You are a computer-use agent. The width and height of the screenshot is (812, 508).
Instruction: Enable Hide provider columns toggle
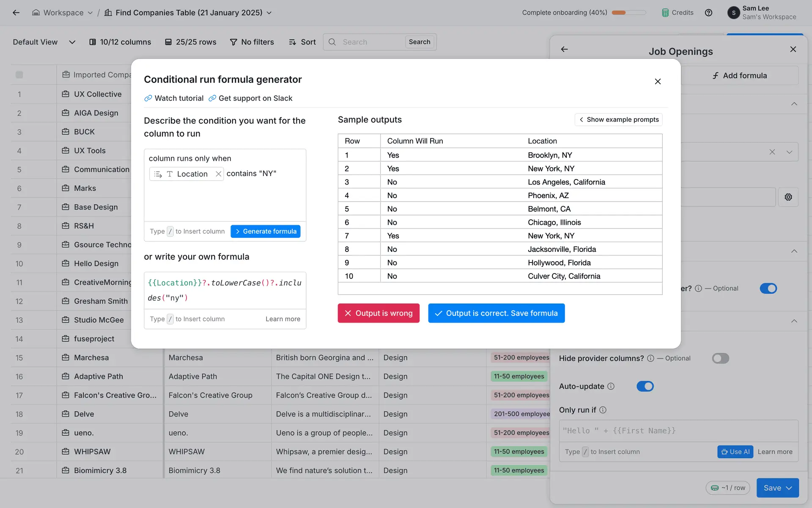tap(720, 359)
